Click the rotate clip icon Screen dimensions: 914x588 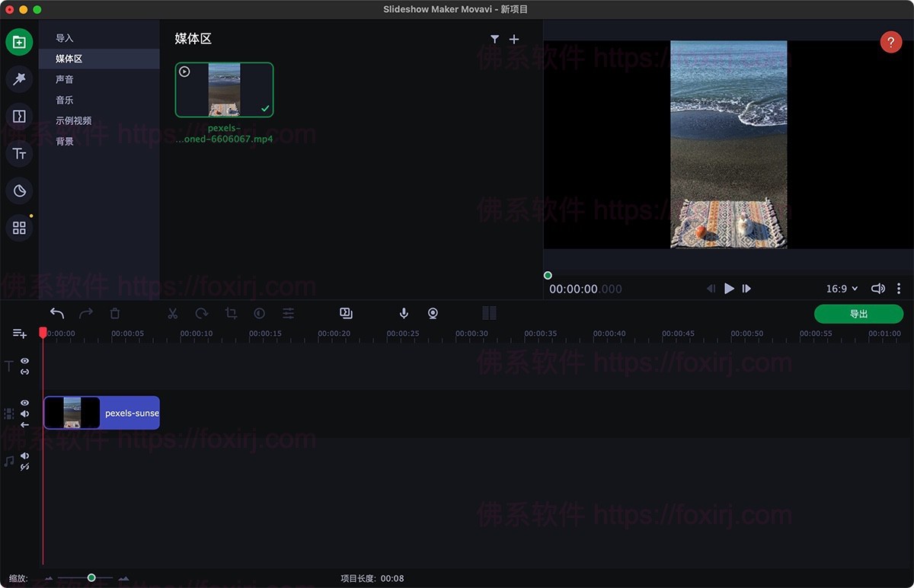click(201, 312)
